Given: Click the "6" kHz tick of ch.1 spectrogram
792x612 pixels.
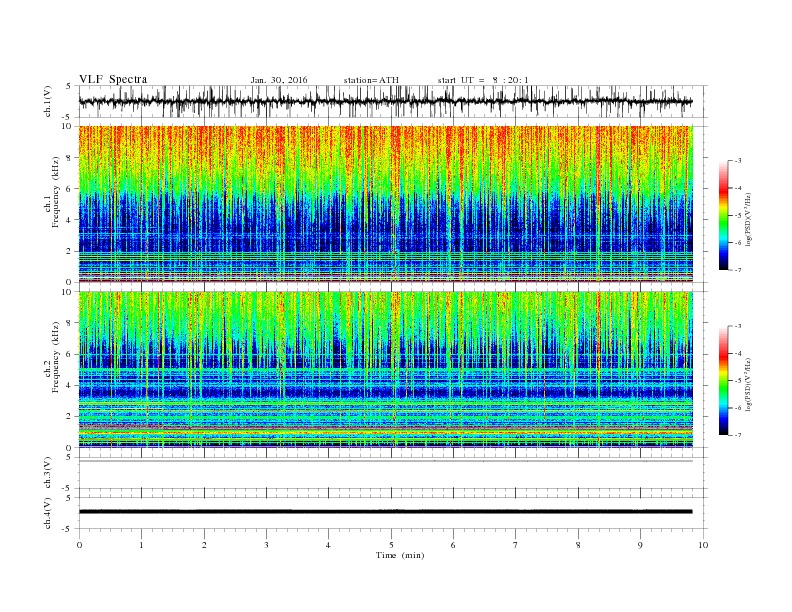Looking at the screenshot, I should pos(70,189).
